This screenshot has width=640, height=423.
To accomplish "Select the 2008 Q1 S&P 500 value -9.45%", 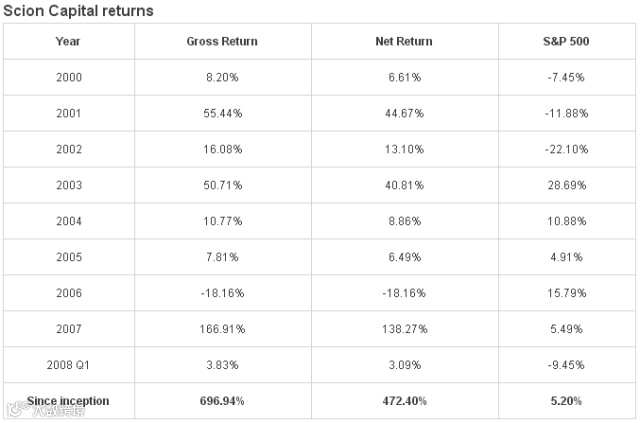I will (x=567, y=365).
